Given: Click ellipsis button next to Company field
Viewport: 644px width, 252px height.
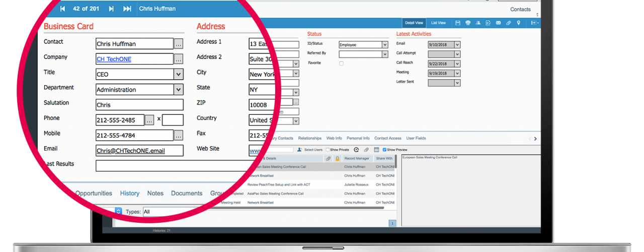Looking at the screenshot, I should [179, 59].
